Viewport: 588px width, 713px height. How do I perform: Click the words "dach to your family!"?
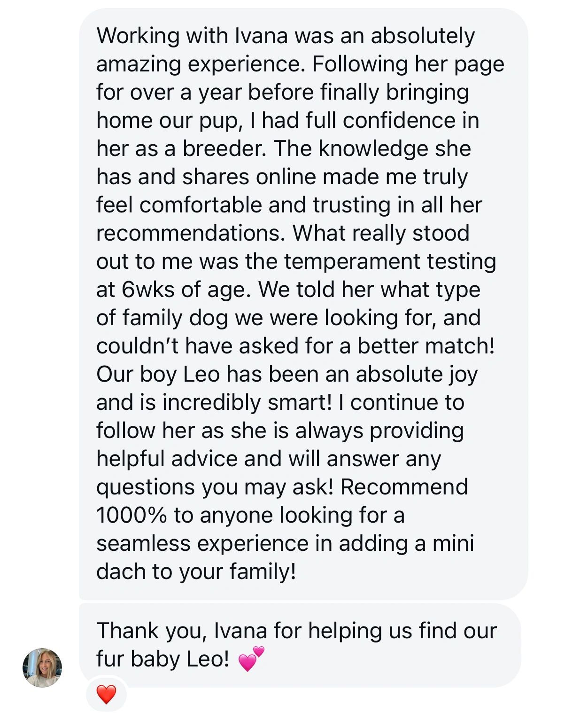click(x=196, y=572)
